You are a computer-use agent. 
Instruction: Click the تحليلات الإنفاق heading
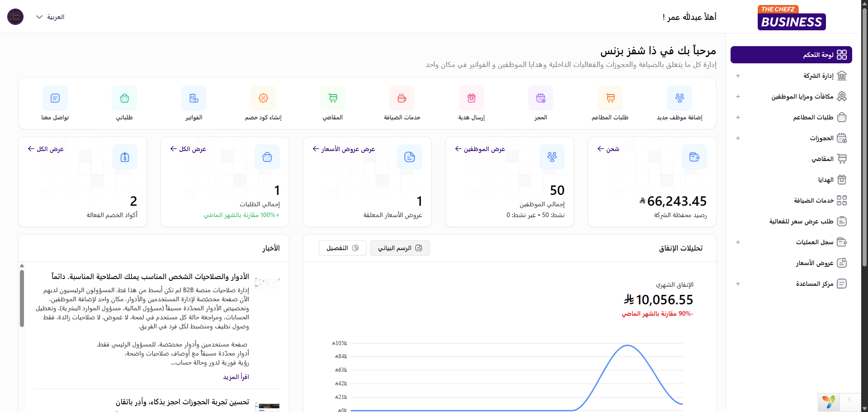[x=681, y=248]
